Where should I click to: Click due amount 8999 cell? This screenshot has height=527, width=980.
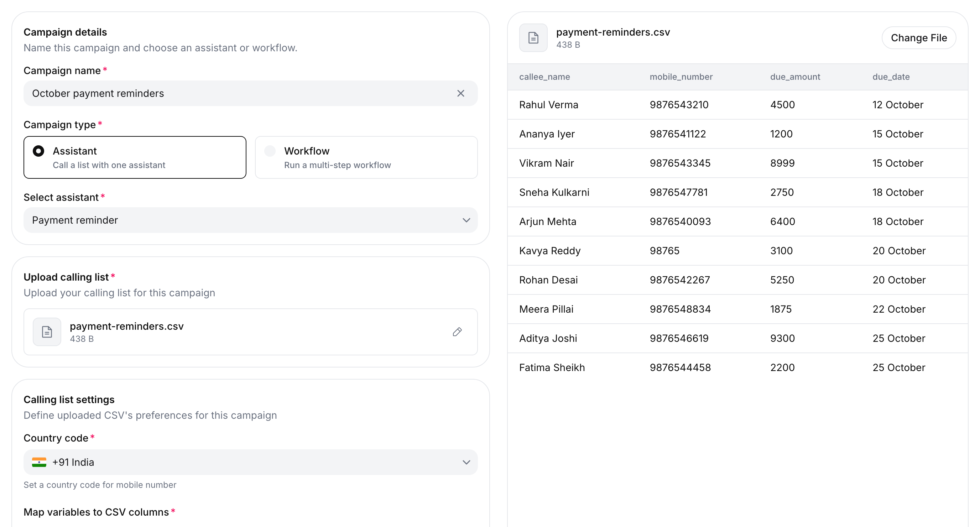(x=782, y=163)
